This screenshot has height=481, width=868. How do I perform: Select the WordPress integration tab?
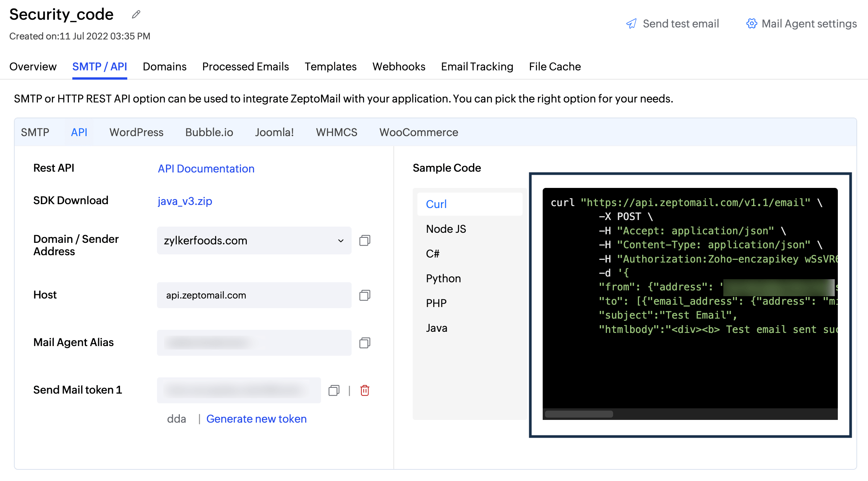tap(136, 132)
